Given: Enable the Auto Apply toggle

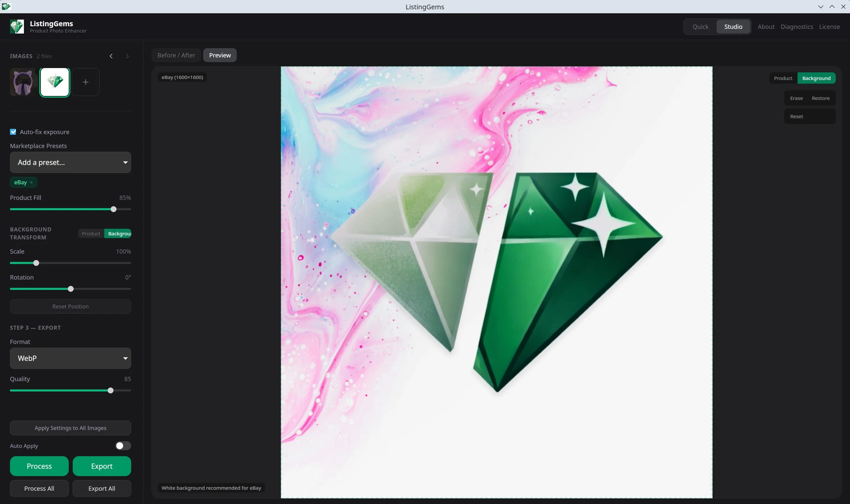Looking at the screenshot, I should pyautogui.click(x=122, y=446).
